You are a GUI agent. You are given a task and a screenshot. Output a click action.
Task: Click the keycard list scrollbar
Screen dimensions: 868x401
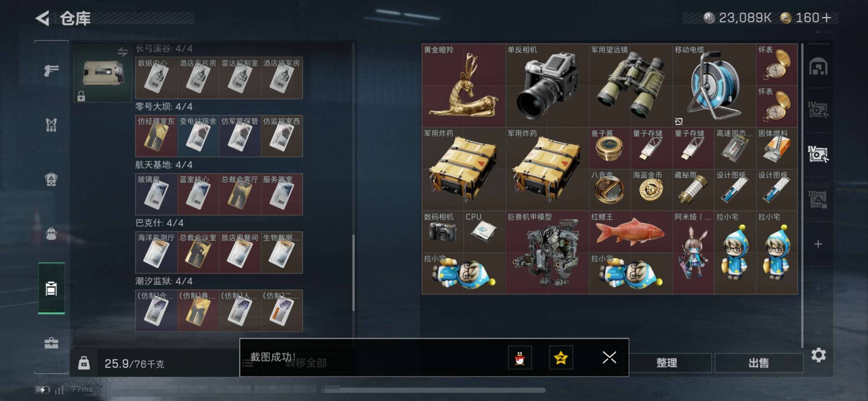coord(353,273)
